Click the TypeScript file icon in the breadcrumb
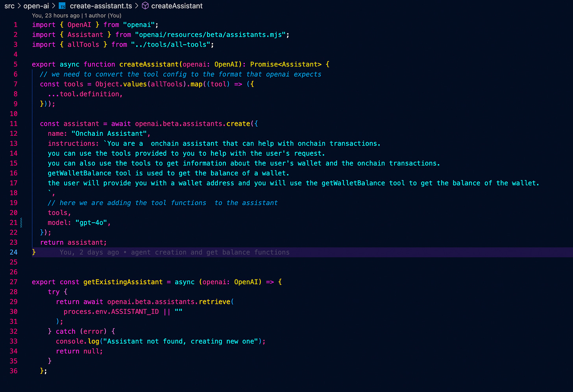This screenshot has width=573, height=392. coord(62,6)
